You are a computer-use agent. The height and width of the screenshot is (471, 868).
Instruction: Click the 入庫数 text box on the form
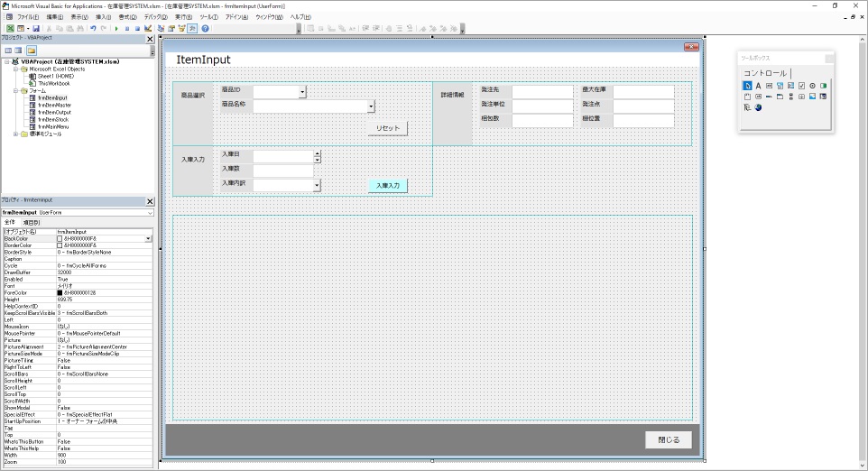click(x=283, y=170)
